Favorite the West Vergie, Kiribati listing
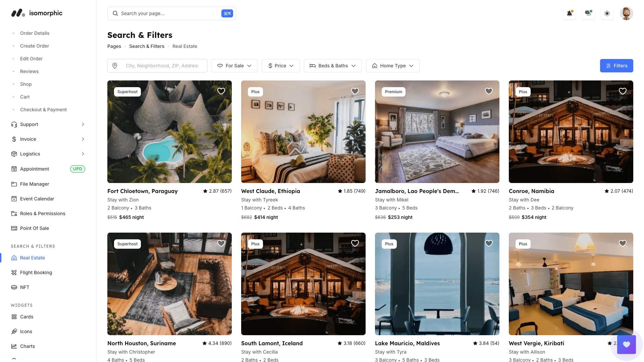 pyautogui.click(x=623, y=243)
